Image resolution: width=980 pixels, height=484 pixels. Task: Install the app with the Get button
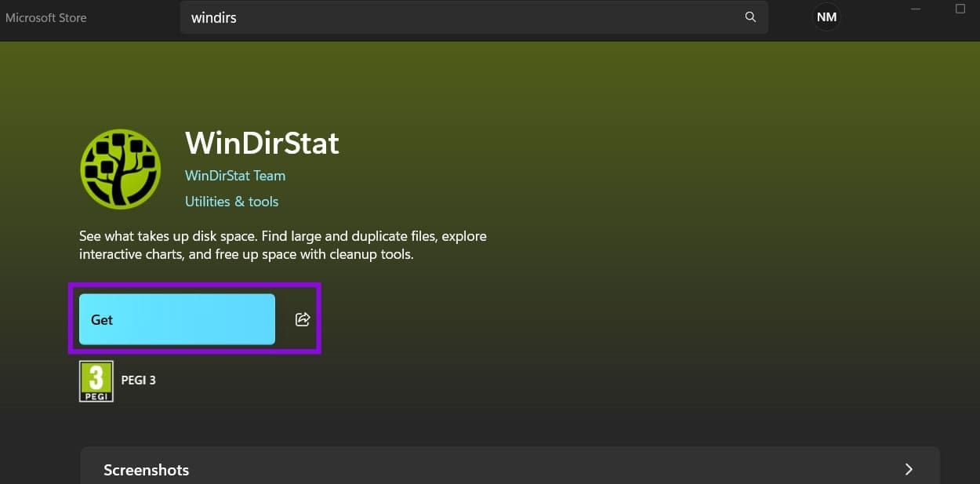point(177,319)
